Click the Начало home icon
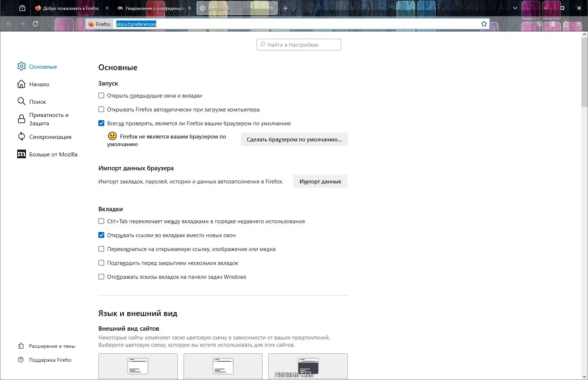This screenshot has width=588, height=380. pos(22,84)
